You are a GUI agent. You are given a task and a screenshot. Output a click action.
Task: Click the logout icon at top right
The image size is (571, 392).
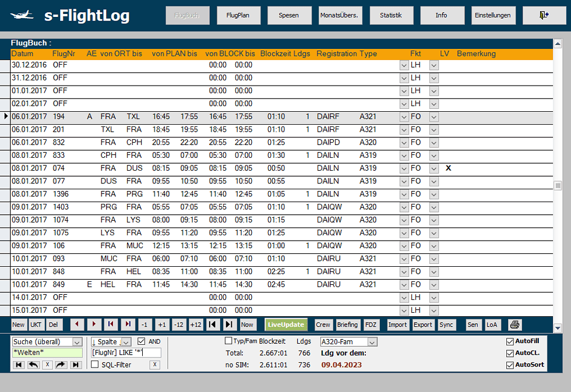[x=544, y=15]
